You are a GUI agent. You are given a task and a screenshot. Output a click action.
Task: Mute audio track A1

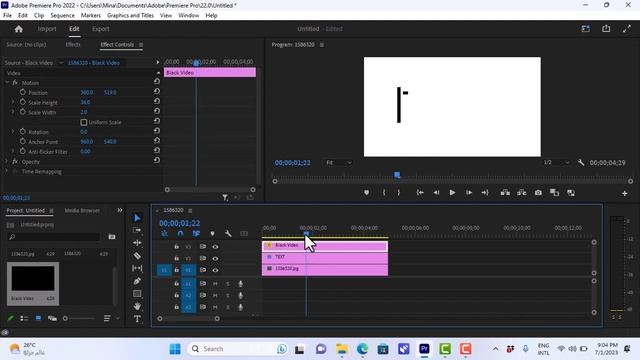(x=215, y=284)
